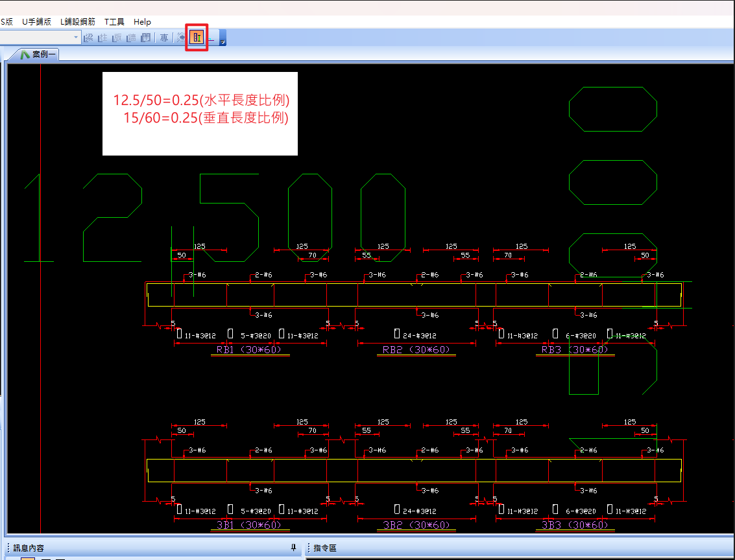735x560 pixels.
Task: Open the Help menu
Action: click(142, 22)
